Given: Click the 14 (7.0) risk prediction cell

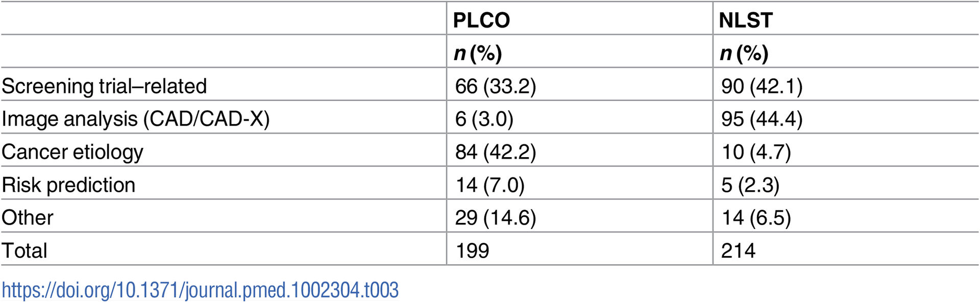Looking at the screenshot, I should 489,185.
